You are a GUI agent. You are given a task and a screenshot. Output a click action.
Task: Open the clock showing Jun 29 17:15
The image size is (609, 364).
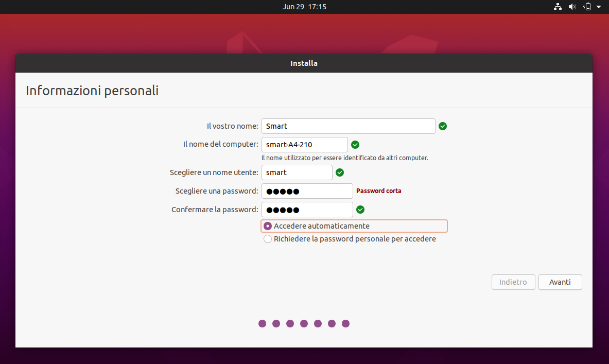click(x=304, y=7)
